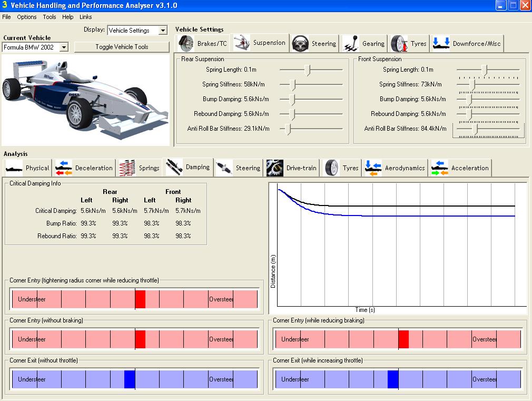Click the Corner Exit without throttle bar
The height and width of the screenshot is (401, 532).
tap(135, 379)
